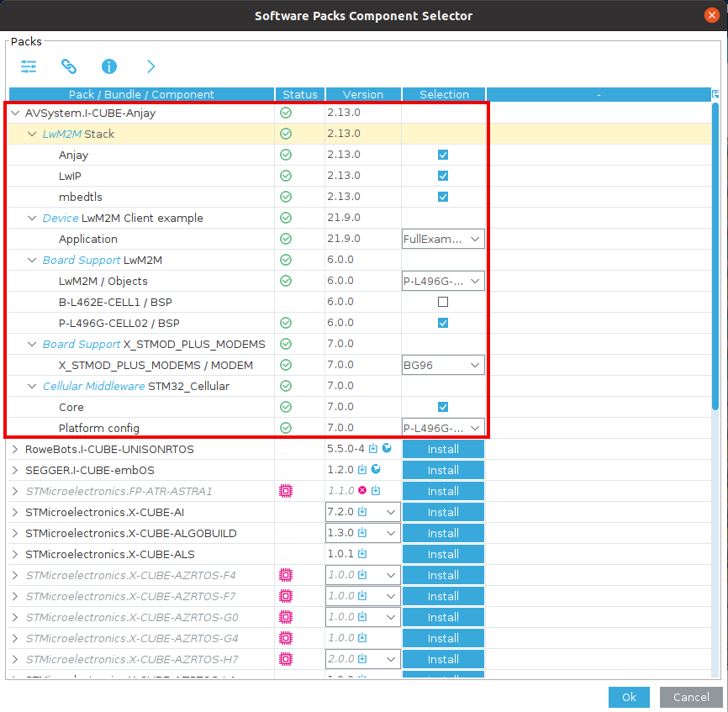Screen dimensions: 728x712
Task: Click the chip status icon for X-CUBE-AZRTOS-G4
Action: (x=286, y=638)
